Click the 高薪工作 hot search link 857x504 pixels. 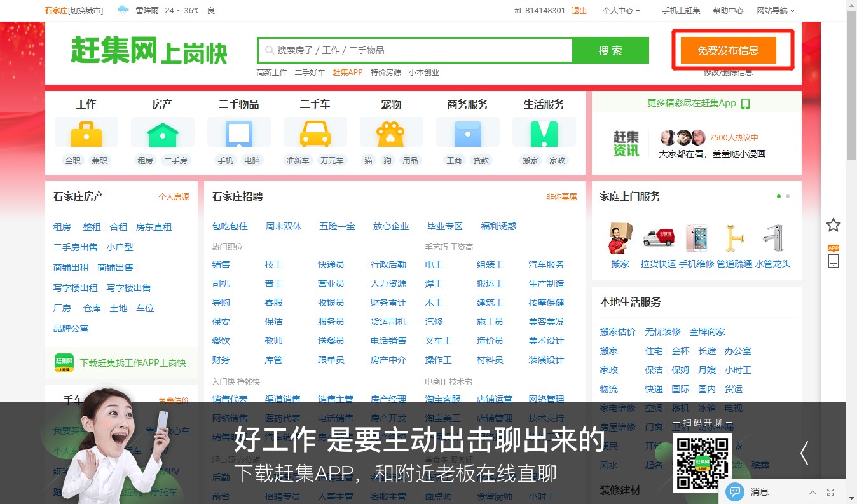coord(272,72)
